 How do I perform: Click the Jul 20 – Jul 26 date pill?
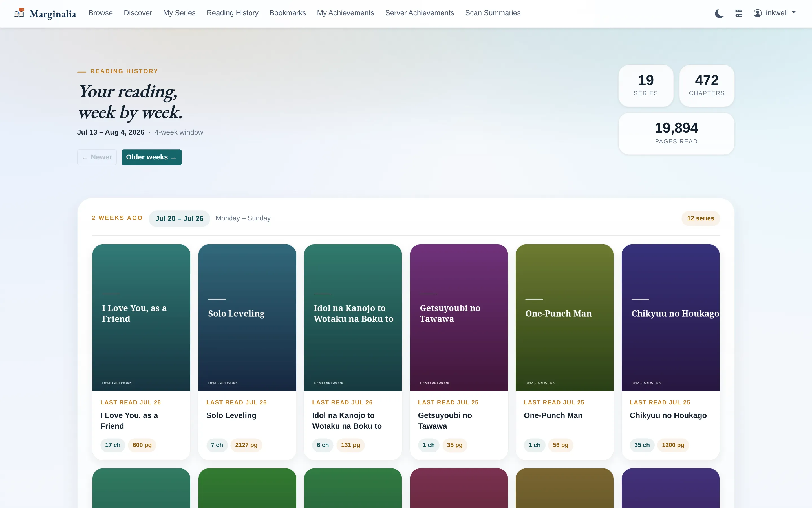coord(179,218)
